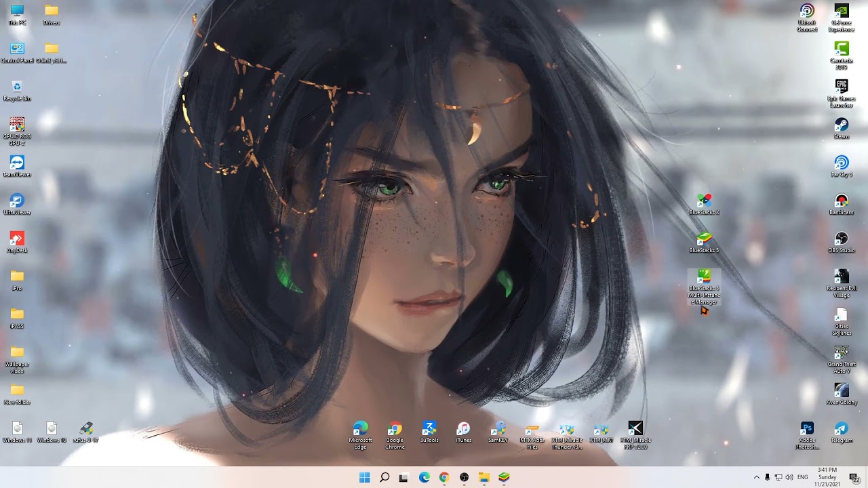This screenshot has width=868, height=488.
Task: Select BlueStacks 5 Multi-Instance Manager shortcut
Action: coord(704,287)
